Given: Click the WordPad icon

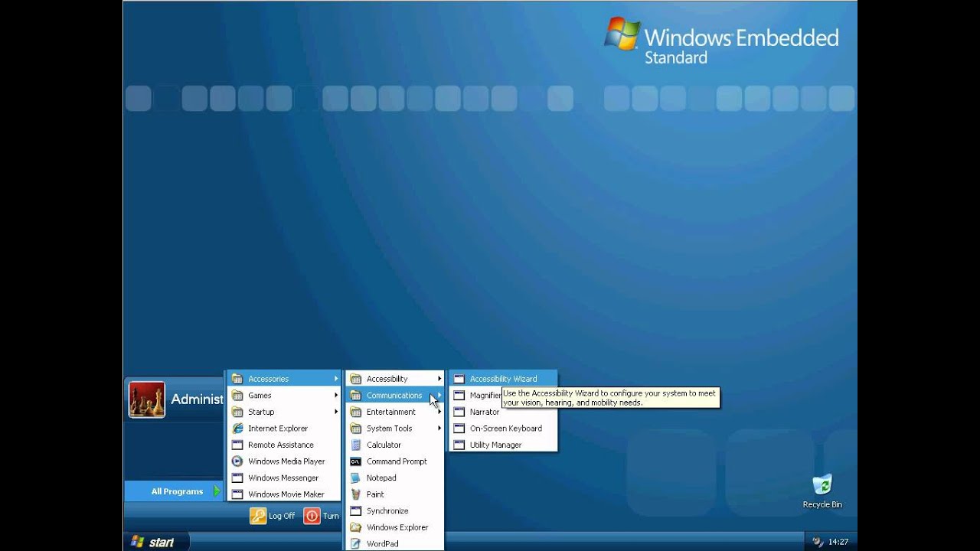Looking at the screenshot, I should 356,543.
